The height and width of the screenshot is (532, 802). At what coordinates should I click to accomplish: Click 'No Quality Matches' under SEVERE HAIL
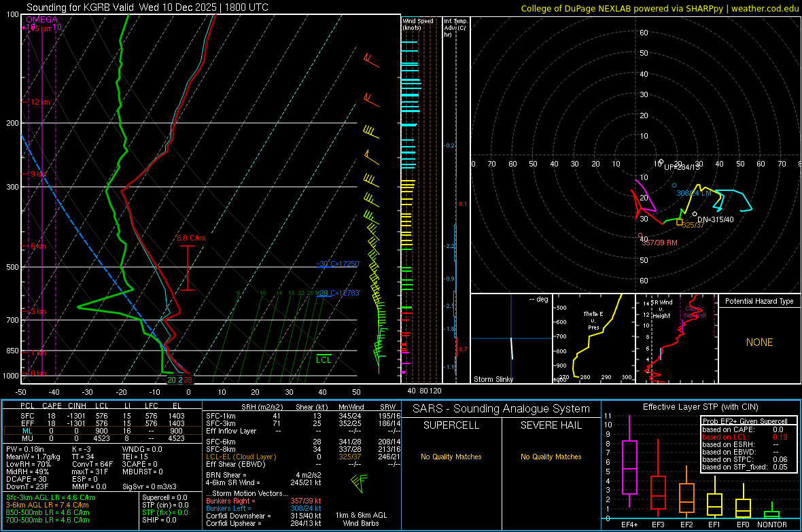[551, 457]
